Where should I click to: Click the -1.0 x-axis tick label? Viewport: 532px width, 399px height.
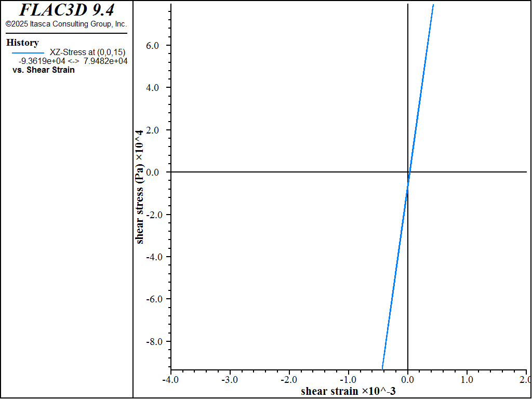click(348, 379)
